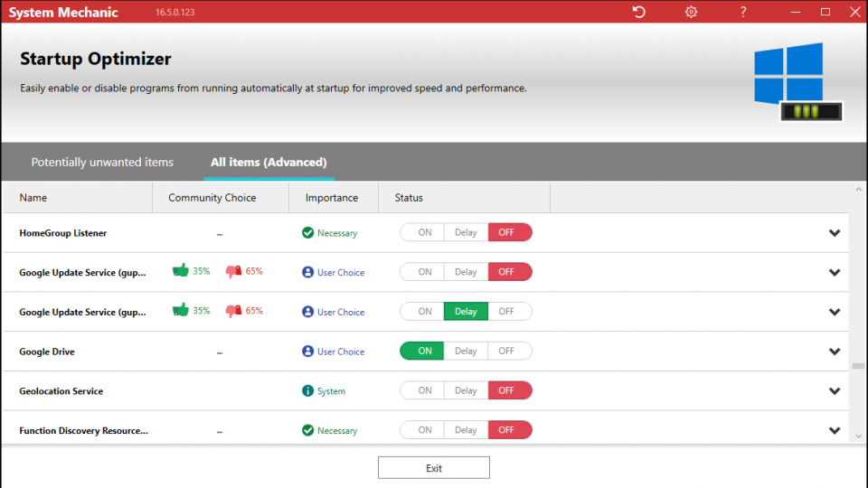868x488 pixels.
Task: Click user icon beside second Google Update Service
Action: (307, 312)
